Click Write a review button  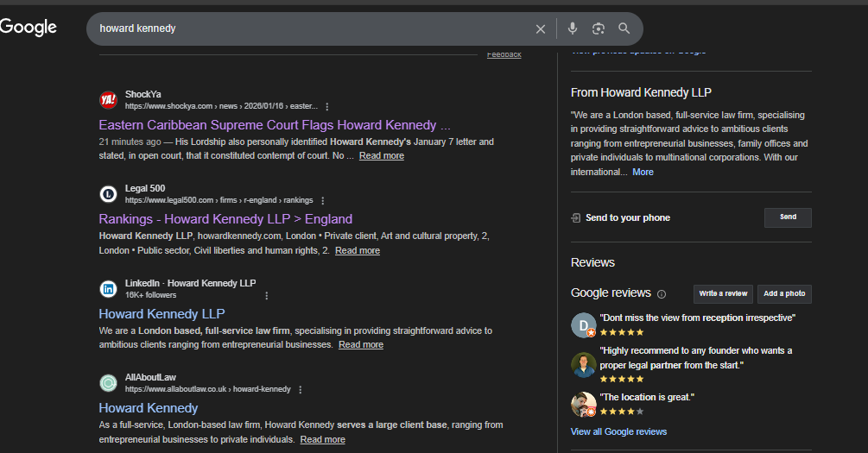click(x=723, y=294)
